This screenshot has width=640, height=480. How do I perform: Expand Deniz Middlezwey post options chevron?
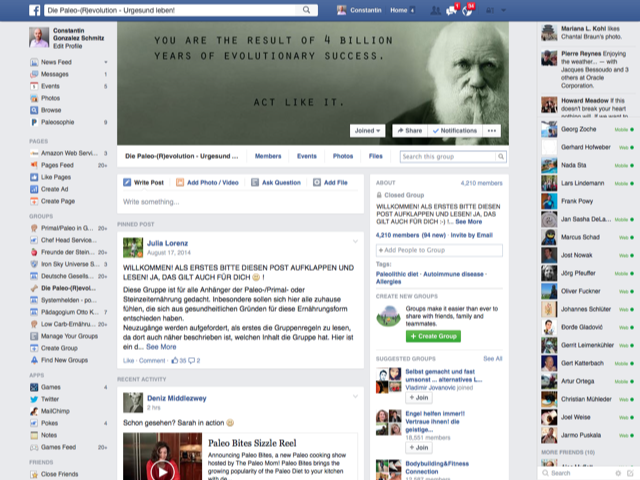coord(356,396)
